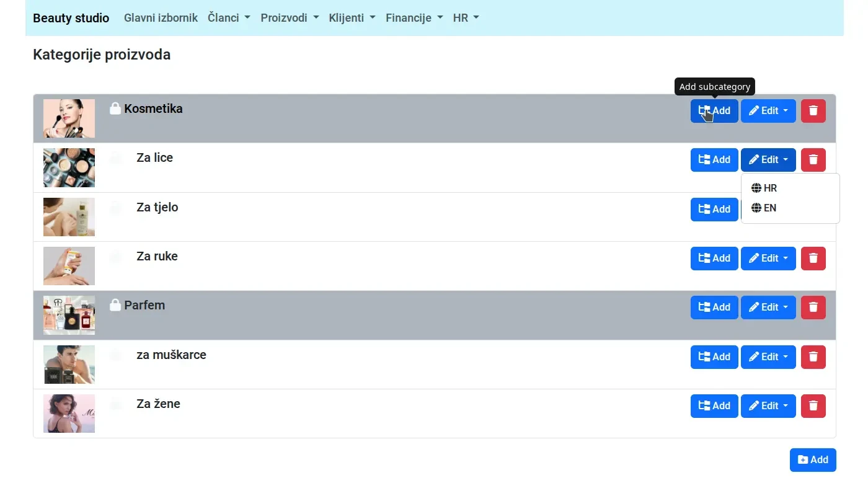Click the grayed lock icon next to Za tjelo
Screen dimensions: 868x496
(115, 208)
